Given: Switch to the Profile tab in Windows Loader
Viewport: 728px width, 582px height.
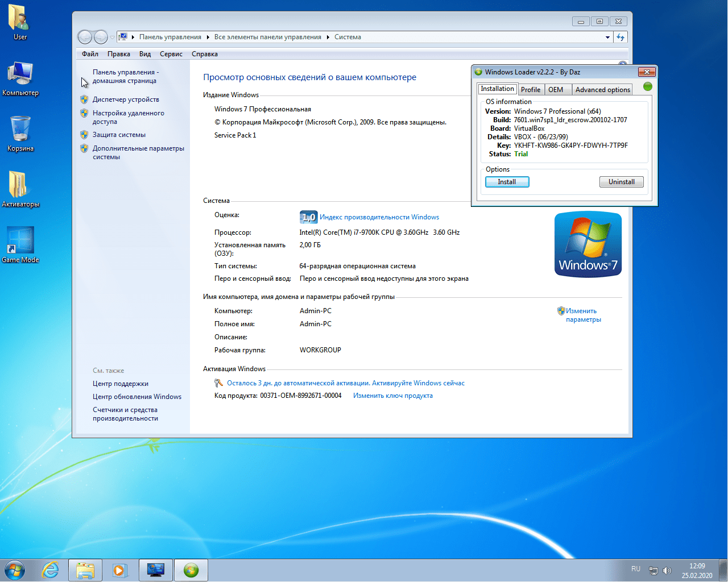Looking at the screenshot, I should [x=531, y=90].
